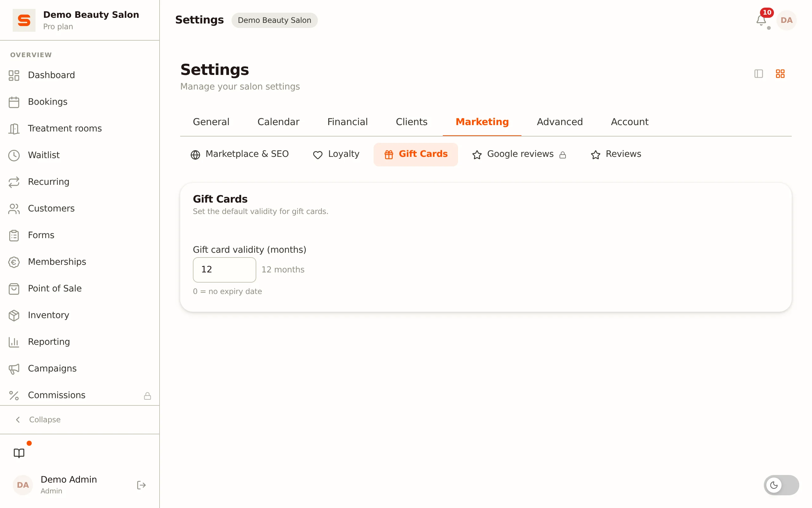Go to Forms page
Image resolution: width=812 pixels, height=508 pixels.
coord(80,236)
